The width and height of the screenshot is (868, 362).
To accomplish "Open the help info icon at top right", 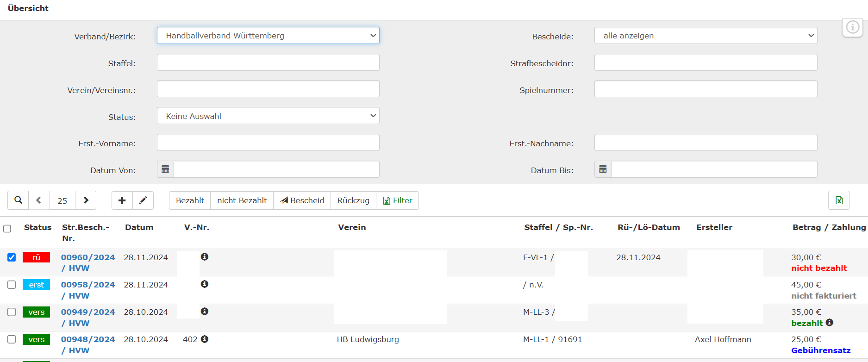I will coord(852,27).
